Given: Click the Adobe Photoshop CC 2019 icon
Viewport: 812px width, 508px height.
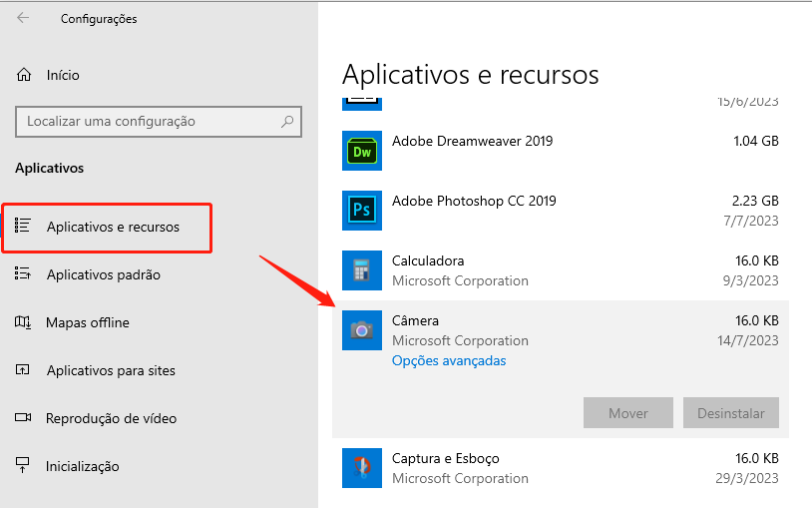Looking at the screenshot, I should [362, 211].
